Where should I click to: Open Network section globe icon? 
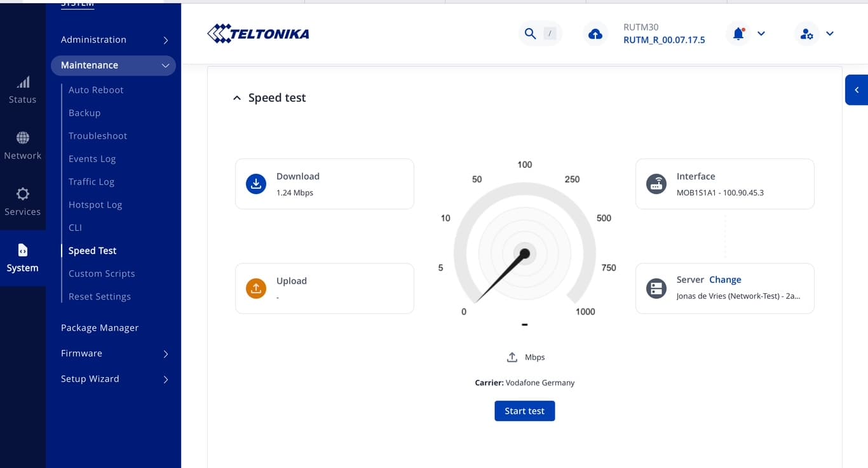(x=23, y=138)
